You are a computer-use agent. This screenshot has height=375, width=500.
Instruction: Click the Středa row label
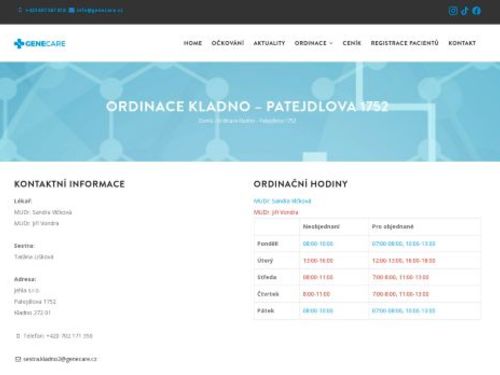tap(267, 277)
